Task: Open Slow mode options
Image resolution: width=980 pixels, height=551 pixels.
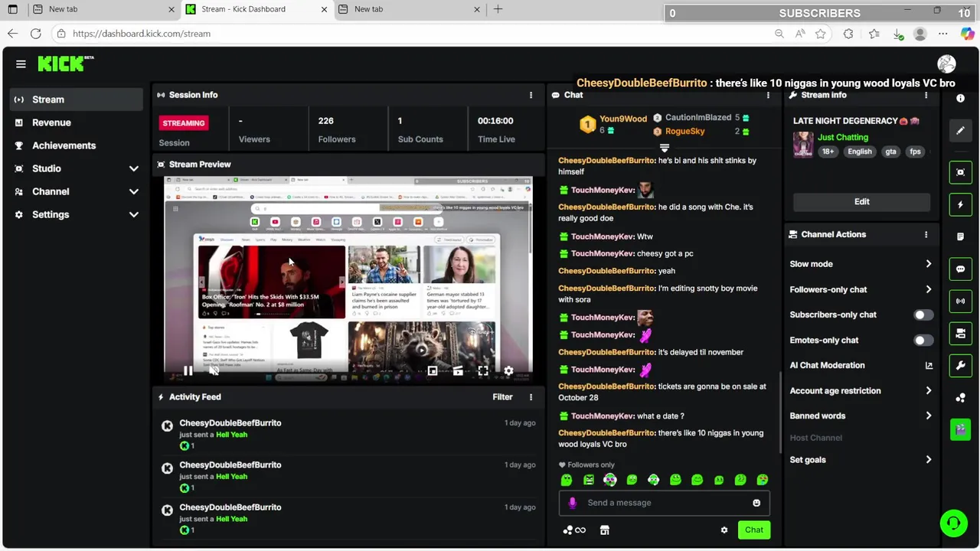Action: coord(861,264)
